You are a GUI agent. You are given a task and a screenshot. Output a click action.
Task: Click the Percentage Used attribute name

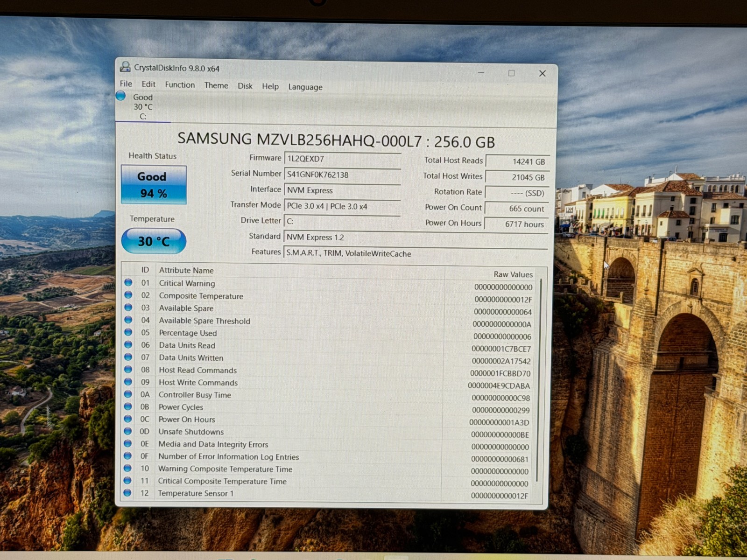tap(188, 333)
